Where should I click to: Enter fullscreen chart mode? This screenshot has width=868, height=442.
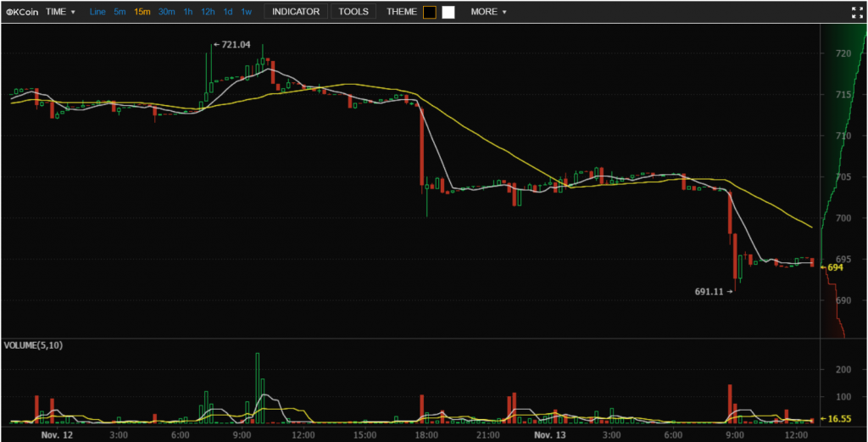tap(856, 12)
